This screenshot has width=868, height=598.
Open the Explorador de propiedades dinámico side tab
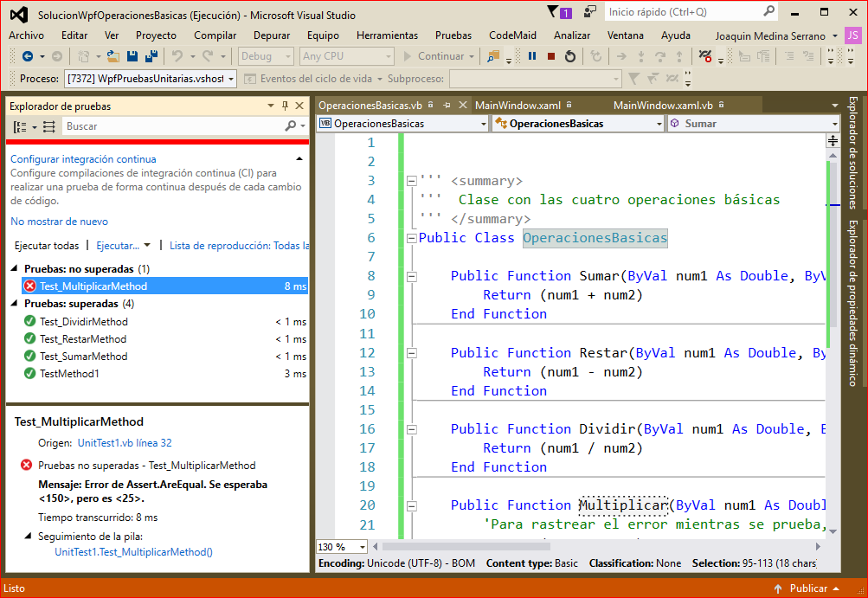pyautogui.click(x=853, y=303)
